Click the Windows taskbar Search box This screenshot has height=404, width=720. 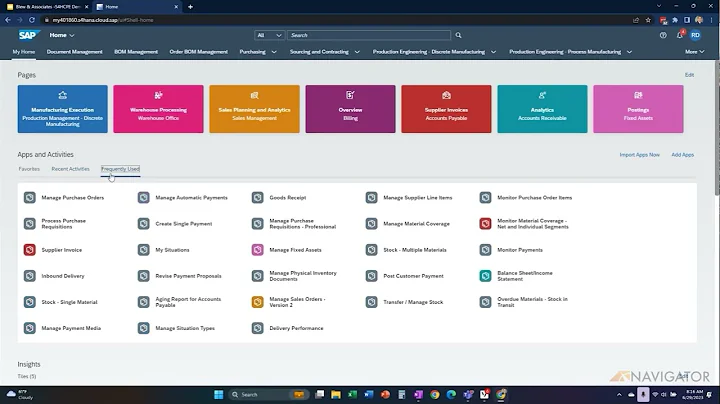click(268, 394)
